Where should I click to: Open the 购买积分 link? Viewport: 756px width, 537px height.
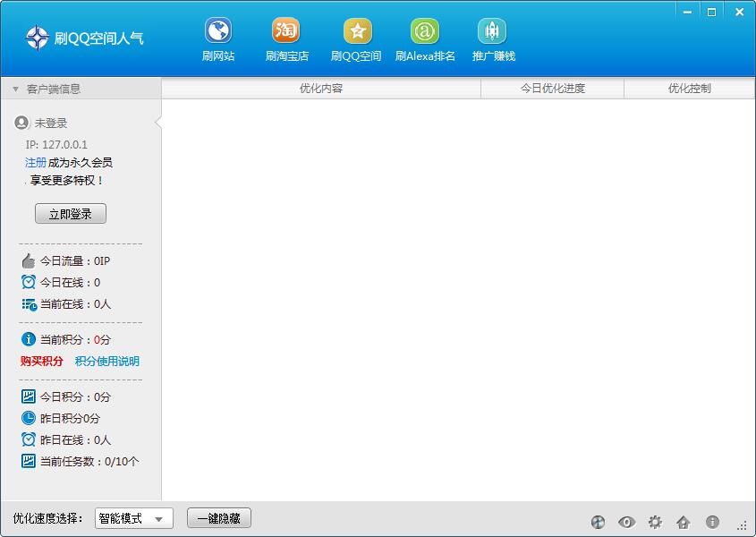pos(42,362)
